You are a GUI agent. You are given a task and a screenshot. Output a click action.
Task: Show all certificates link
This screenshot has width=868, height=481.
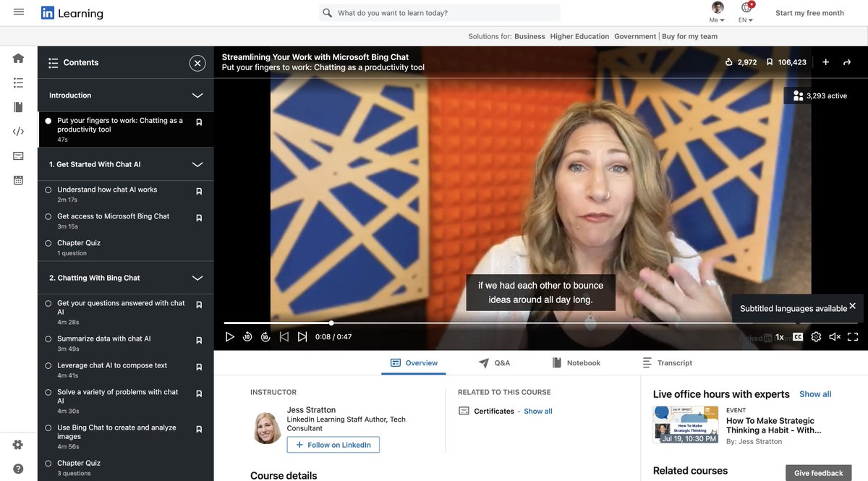coord(538,411)
